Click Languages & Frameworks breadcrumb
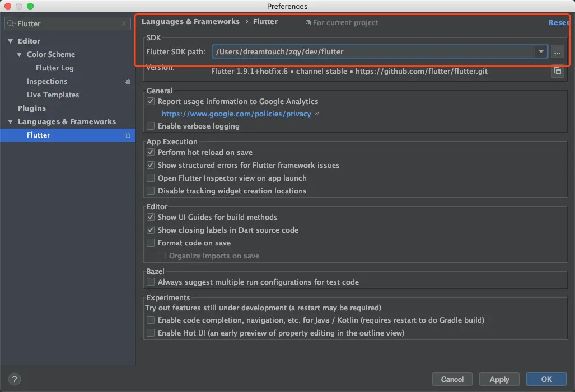 (x=191, y=22)
